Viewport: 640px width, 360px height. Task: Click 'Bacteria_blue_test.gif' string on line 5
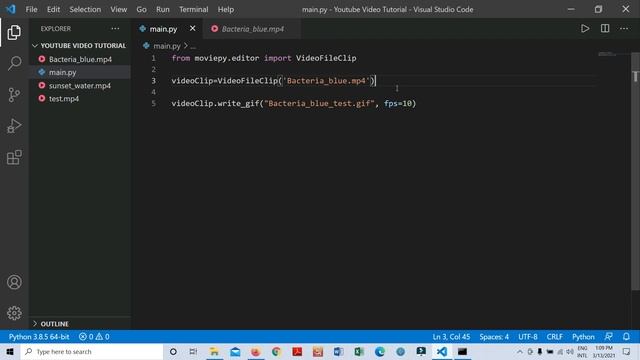319,103
